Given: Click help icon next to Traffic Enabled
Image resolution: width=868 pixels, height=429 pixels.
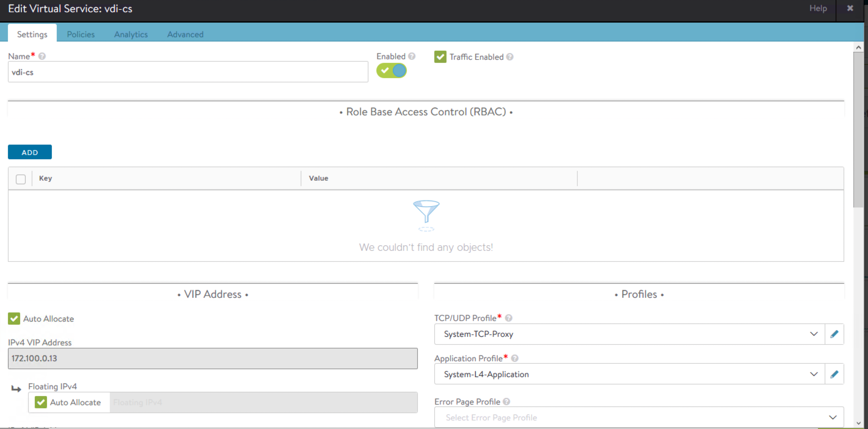Looking at the screenshot, I should point(510,57).
